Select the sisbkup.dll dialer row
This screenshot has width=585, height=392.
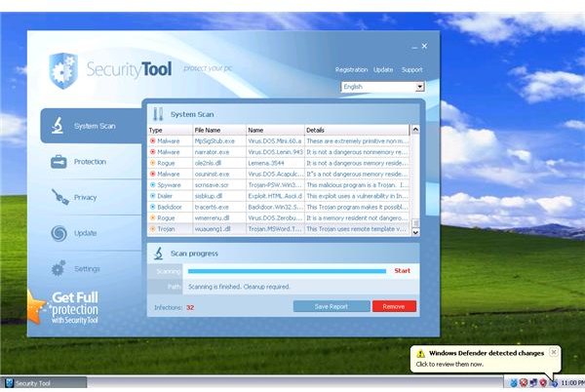tap(278, 196)
